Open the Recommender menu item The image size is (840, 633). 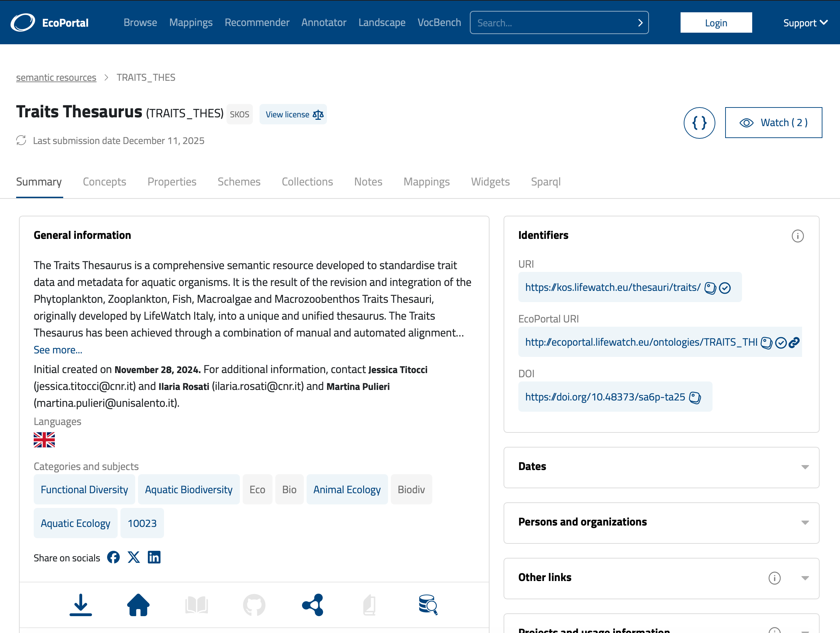[257, 23]
